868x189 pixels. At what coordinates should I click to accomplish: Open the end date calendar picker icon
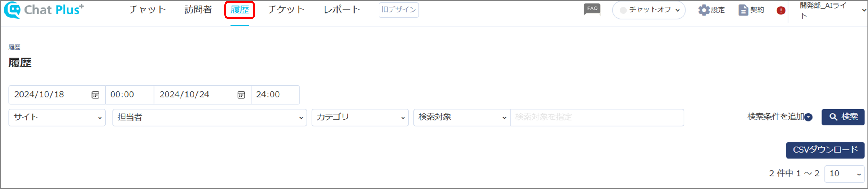241,95
